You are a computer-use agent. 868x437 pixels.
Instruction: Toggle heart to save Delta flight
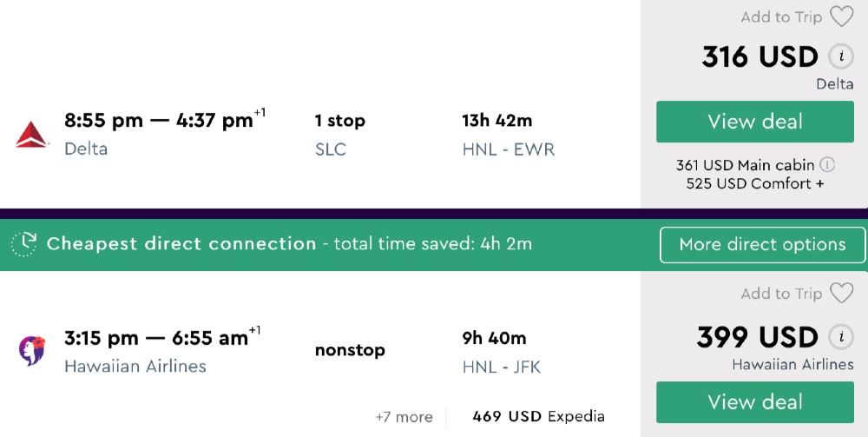pos(841,17)
